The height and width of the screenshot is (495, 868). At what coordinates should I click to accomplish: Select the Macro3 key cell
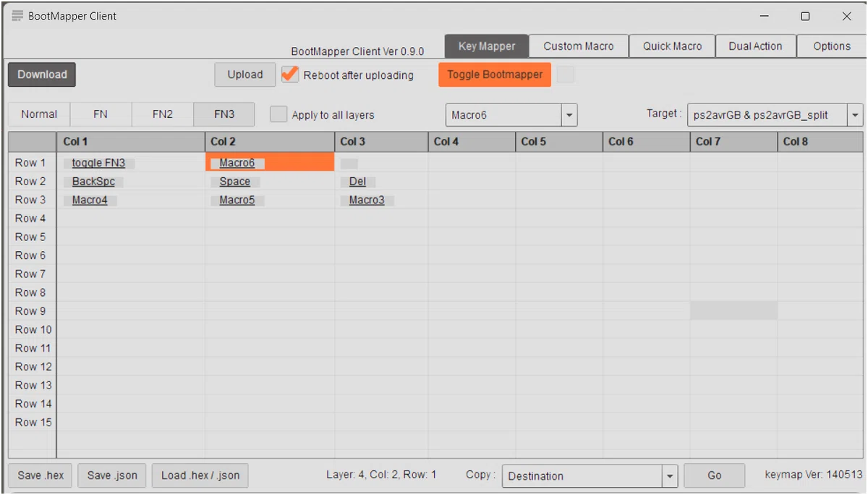coord(381,200)
